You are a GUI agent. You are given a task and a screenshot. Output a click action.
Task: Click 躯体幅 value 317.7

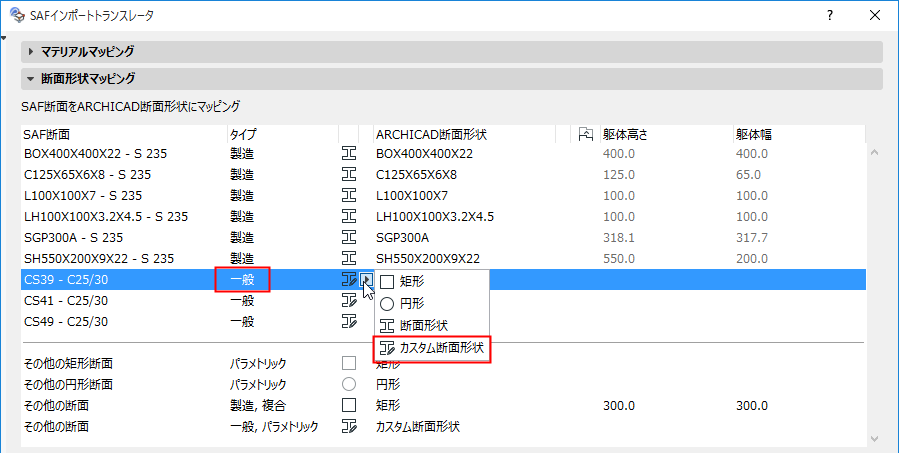pyautogui.click(x=752, y=237)
